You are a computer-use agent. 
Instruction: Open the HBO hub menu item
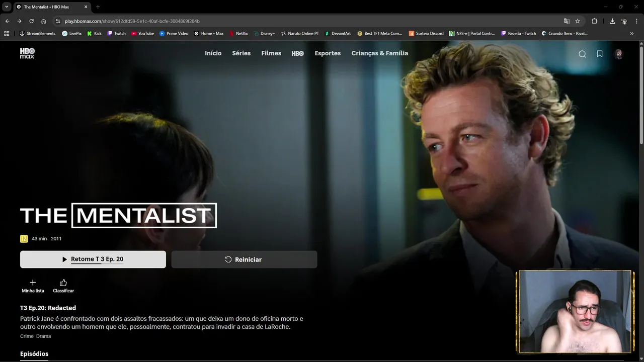297,53
